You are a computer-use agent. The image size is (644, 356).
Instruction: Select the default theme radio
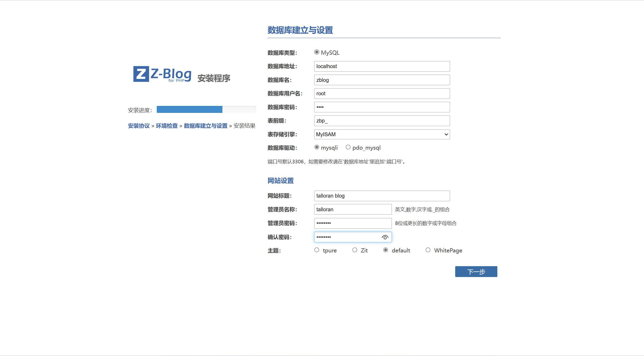click(386, 250)
